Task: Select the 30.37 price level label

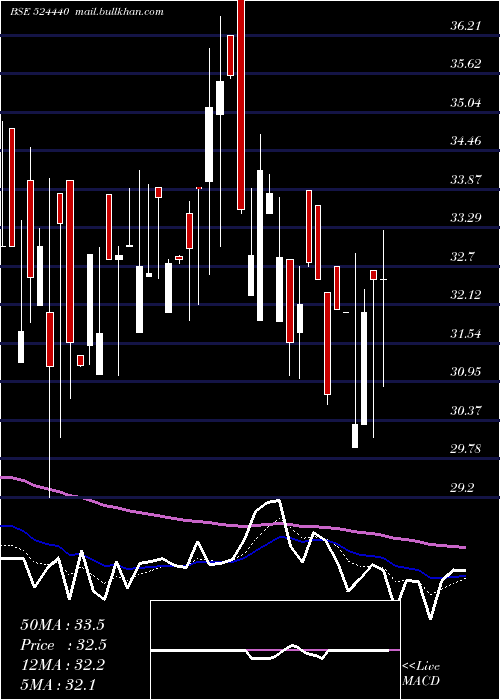Action: [x=466, y=410]
